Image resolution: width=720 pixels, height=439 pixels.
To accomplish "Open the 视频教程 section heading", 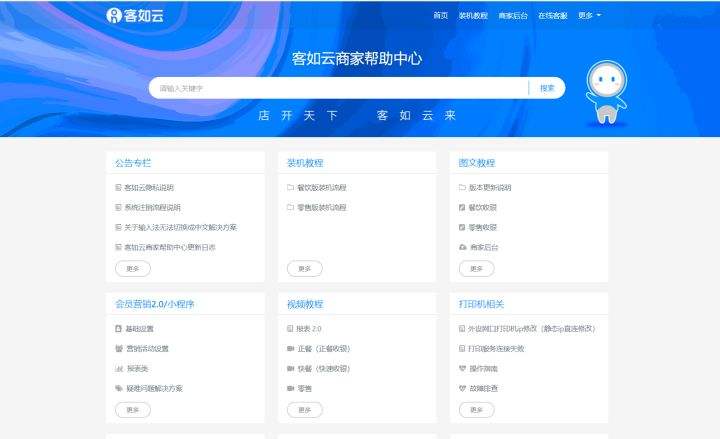I will coord(305,304).
